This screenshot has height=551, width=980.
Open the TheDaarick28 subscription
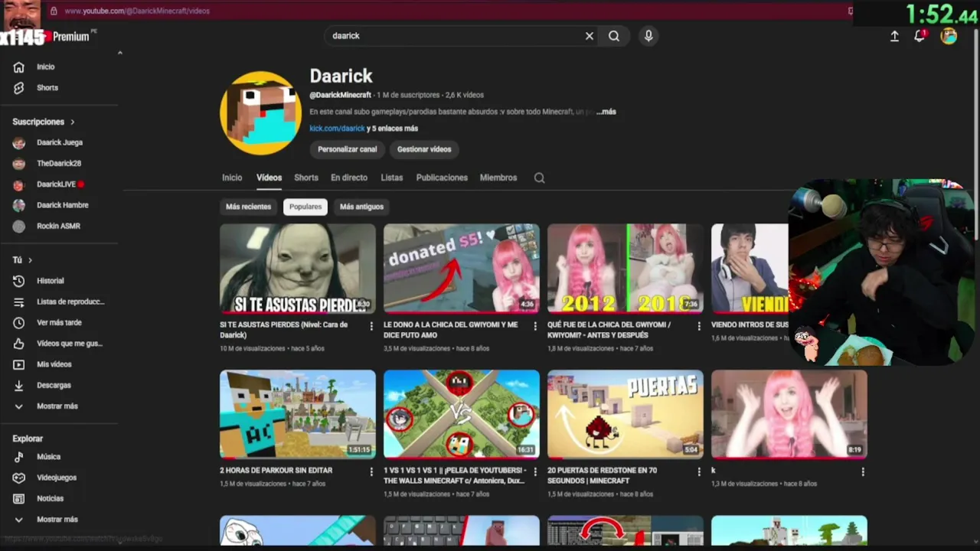click(58, 164)
